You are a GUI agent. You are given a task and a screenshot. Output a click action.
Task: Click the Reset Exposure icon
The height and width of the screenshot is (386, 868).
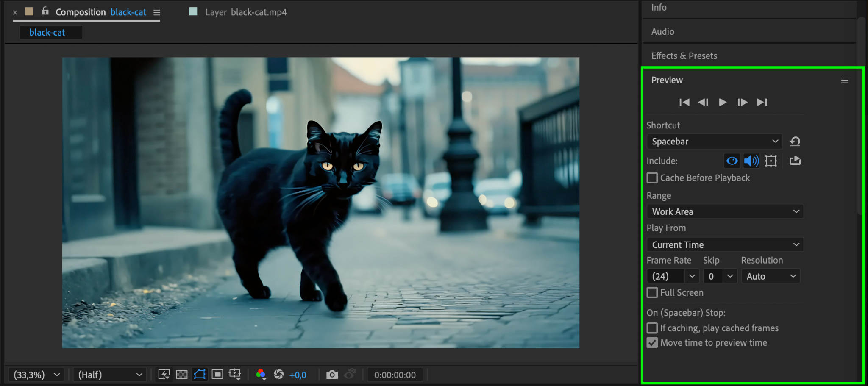pyautogui.click(x=278, y=374)
